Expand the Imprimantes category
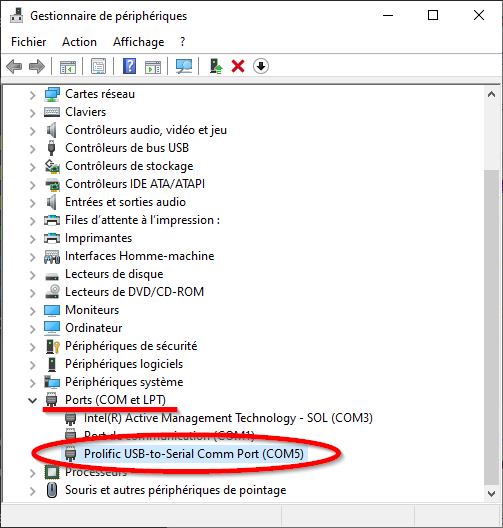Image resolution: width=503 pixels, height=528 pixels. point(33,239)
